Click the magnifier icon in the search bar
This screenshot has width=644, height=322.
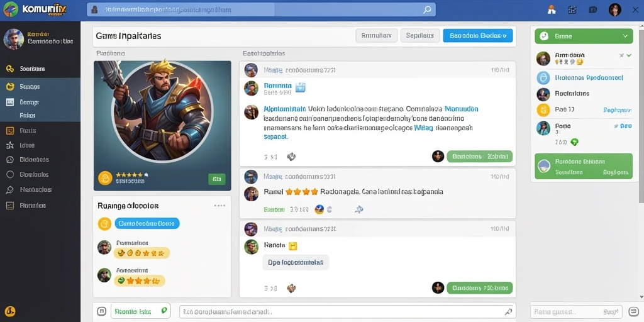[x=427, y=9]
